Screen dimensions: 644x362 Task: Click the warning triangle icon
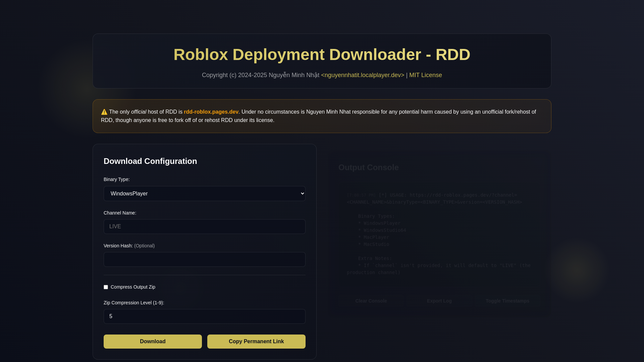coord(104,112)
